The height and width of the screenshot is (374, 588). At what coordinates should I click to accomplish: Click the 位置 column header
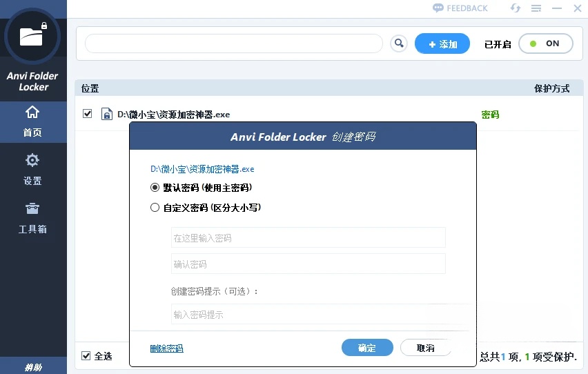(90, 88)
